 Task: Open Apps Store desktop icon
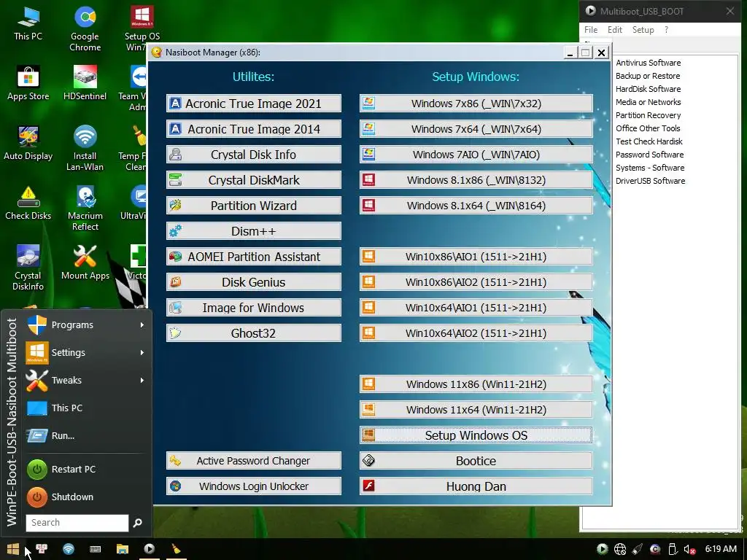tap(28, 83)
